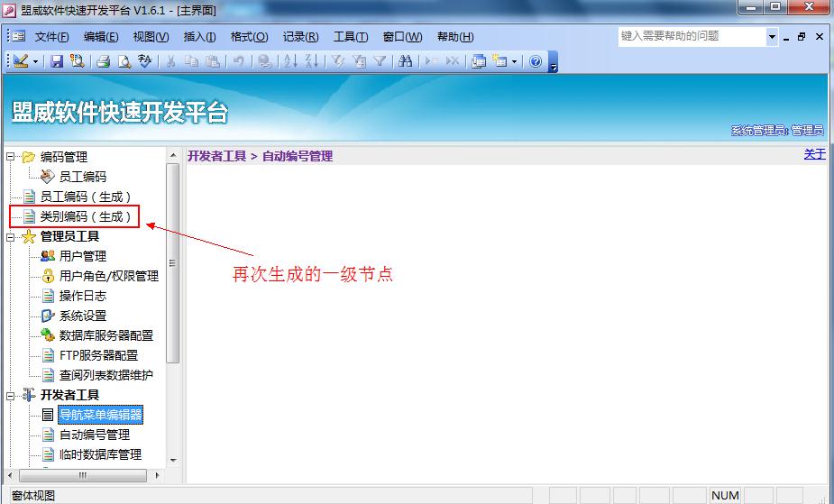Click the Apply Filter funnel icon
Screen dimensions: 834x504
click(380, 61)
